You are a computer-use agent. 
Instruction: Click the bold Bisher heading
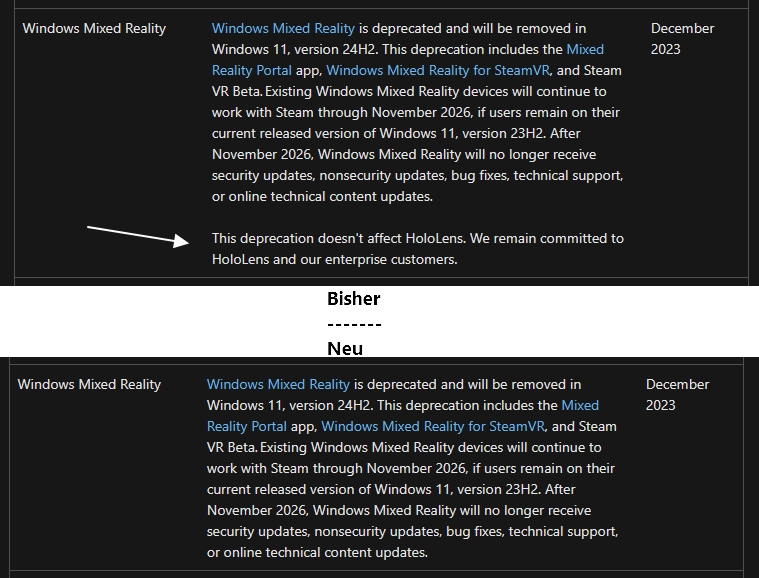click(354, 299)
